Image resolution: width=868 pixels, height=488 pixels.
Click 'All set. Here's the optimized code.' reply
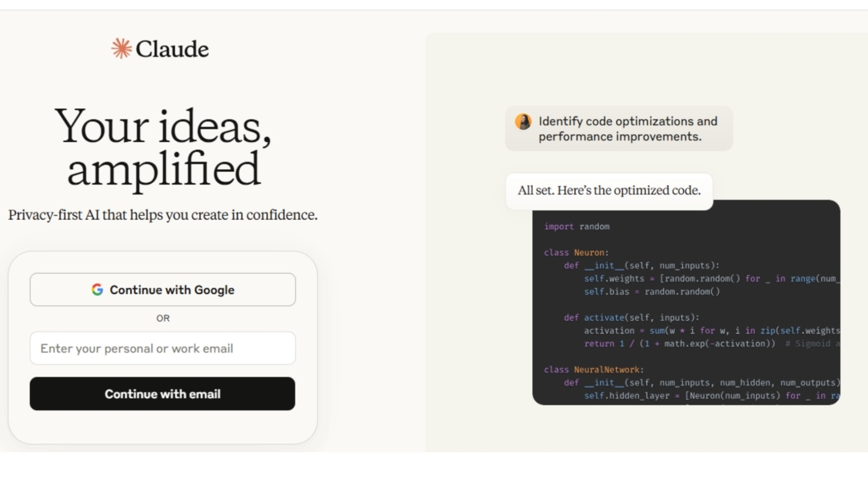coord(609,191)
